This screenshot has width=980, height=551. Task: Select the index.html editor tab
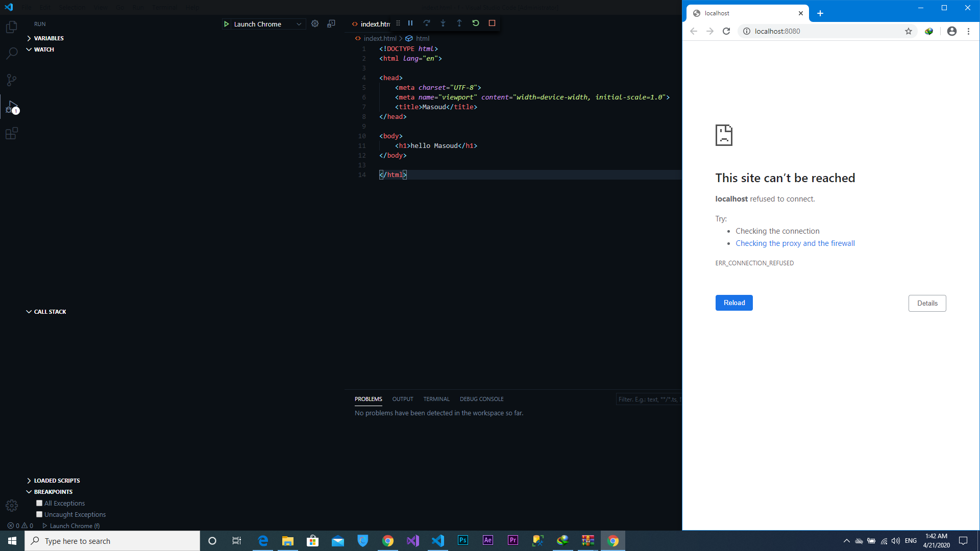click(371, 24)
